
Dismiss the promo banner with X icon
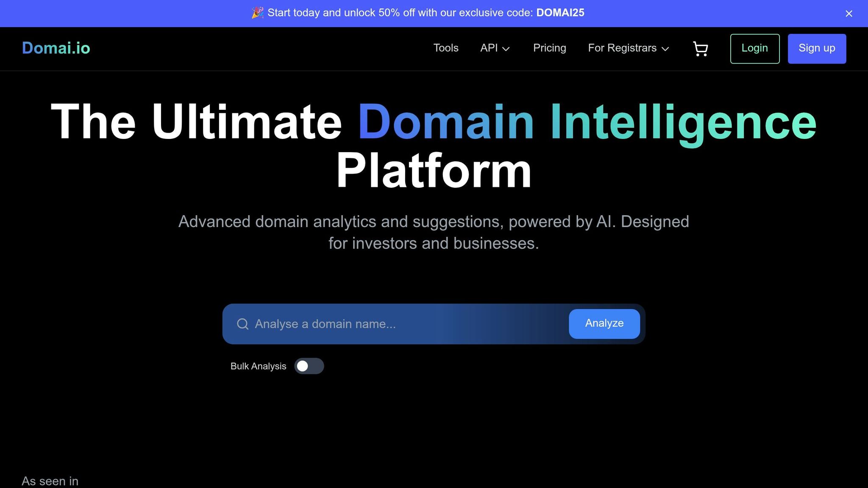(849, 14)
